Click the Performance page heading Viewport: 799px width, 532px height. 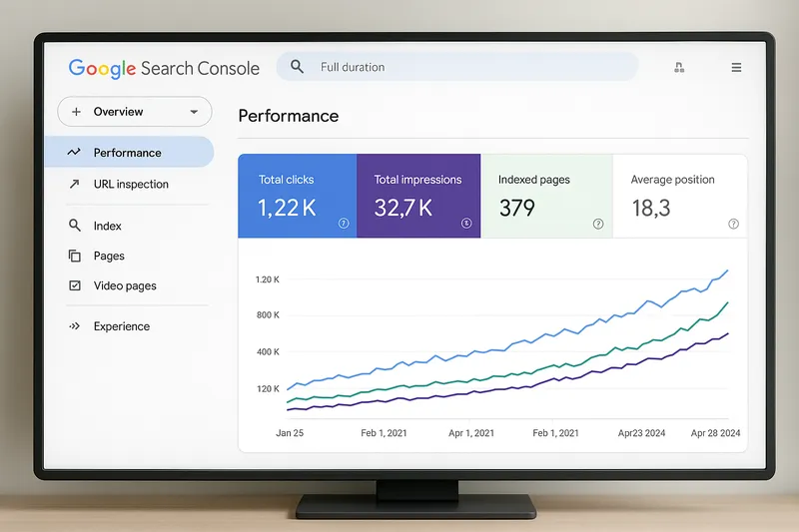pyautogui.click(x=289, y=116)
